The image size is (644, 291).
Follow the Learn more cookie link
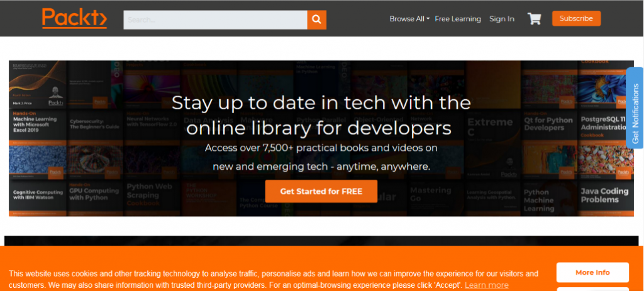coord(487,285)
